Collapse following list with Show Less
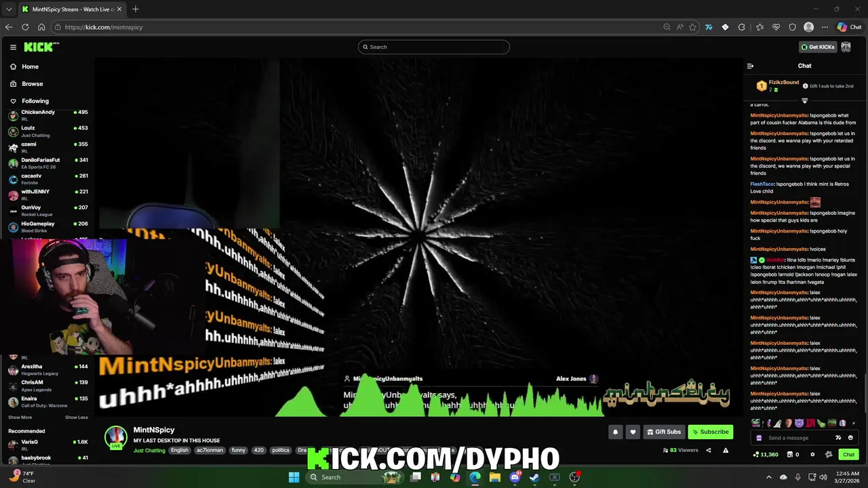This screenshot has width=868, height=488. click(x=77, y=418)
